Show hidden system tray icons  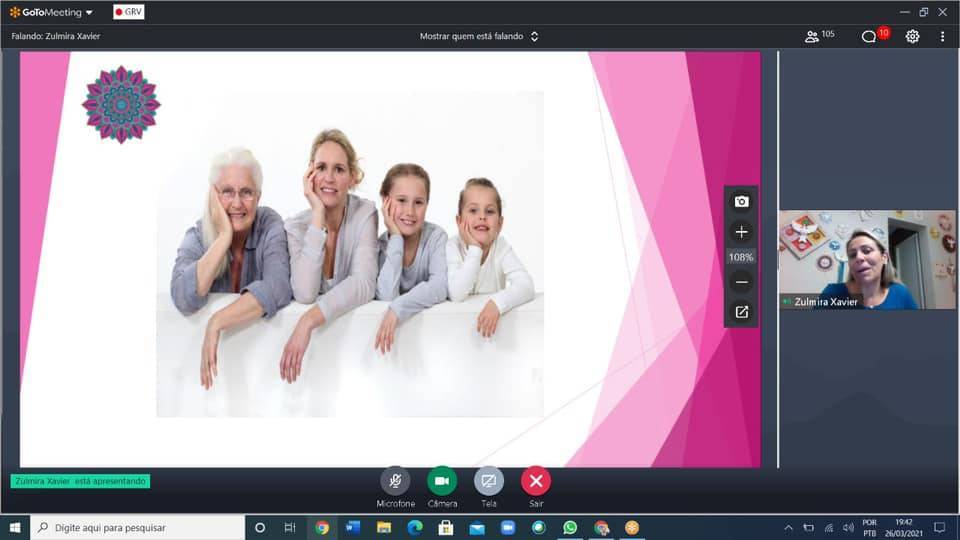[x=788, y=527]
